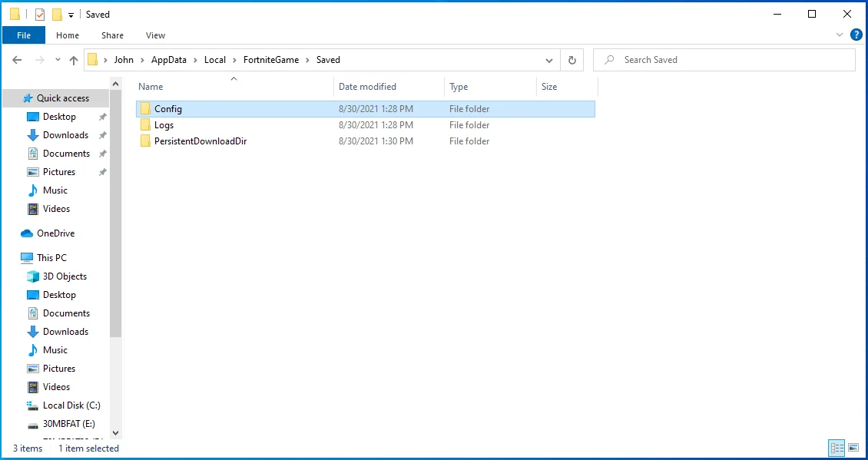Image resolution: width=868 pixels, height=460 pixels.
Task: Open the File menu tab
Action: click(24, 35)
